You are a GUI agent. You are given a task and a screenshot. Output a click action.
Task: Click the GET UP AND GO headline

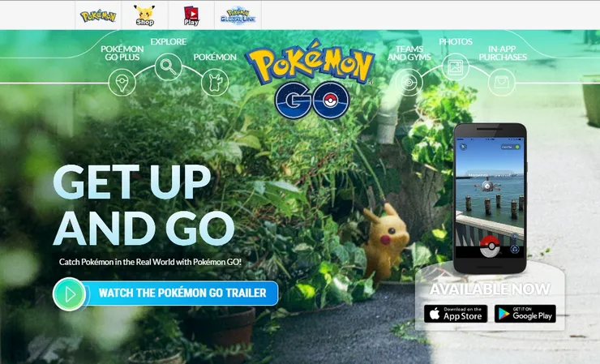(144, 205)
